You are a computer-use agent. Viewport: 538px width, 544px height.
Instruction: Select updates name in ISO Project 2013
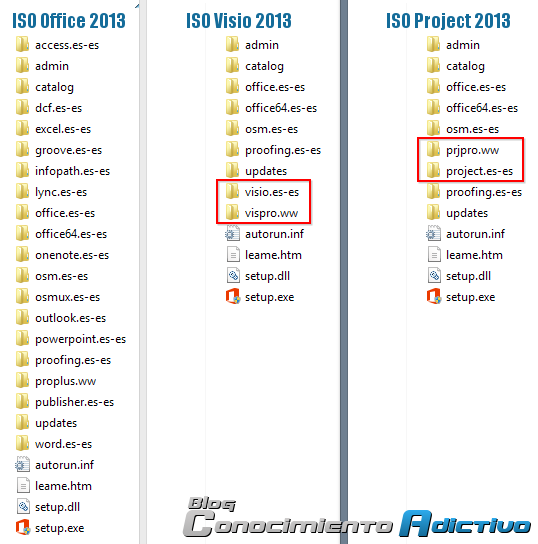point(467,213)
